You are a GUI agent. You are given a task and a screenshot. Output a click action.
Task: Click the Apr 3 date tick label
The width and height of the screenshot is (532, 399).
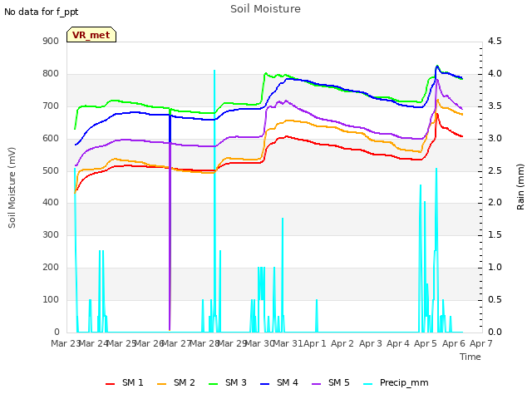coord(370,343)
